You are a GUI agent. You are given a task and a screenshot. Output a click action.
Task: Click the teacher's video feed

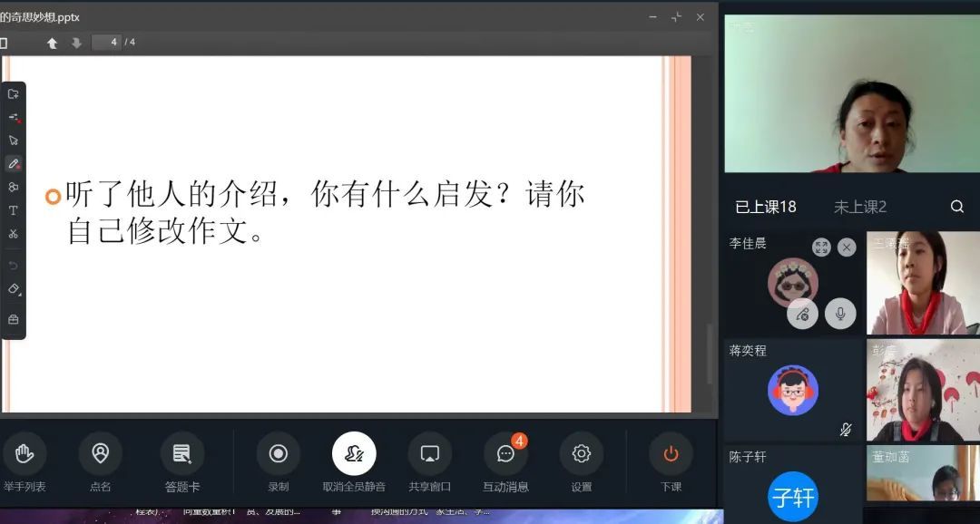852,93
